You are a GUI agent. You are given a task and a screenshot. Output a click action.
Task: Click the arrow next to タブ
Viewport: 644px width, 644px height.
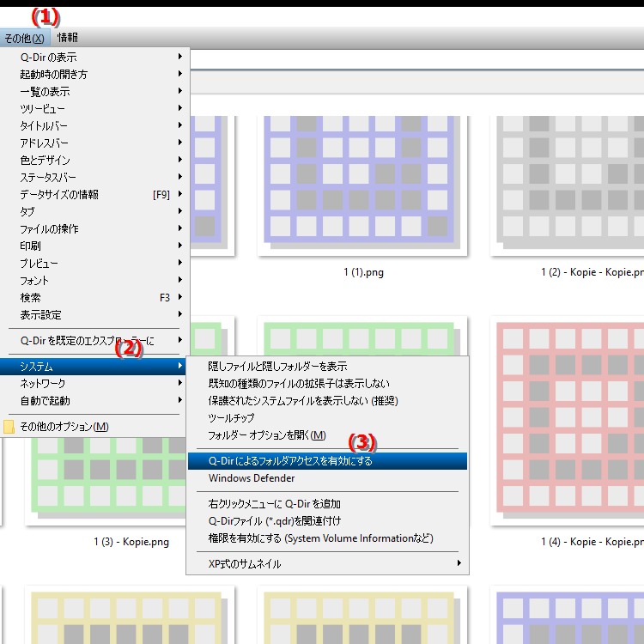tap(180, 211)
